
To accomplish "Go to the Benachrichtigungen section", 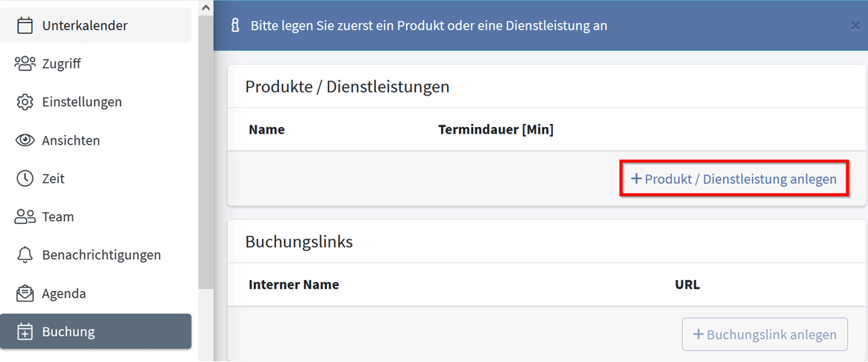I will [x=102, y=255].
